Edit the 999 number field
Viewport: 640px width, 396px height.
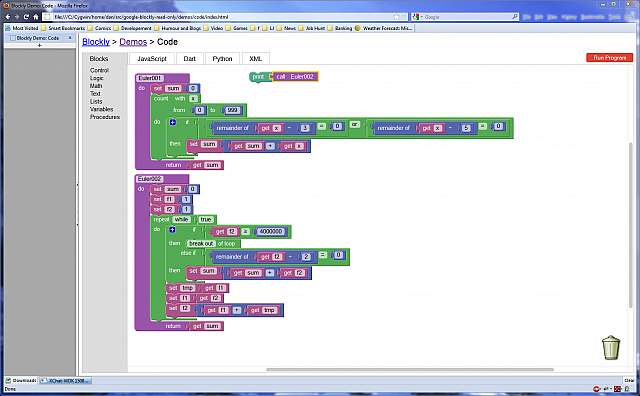[232, 110]
